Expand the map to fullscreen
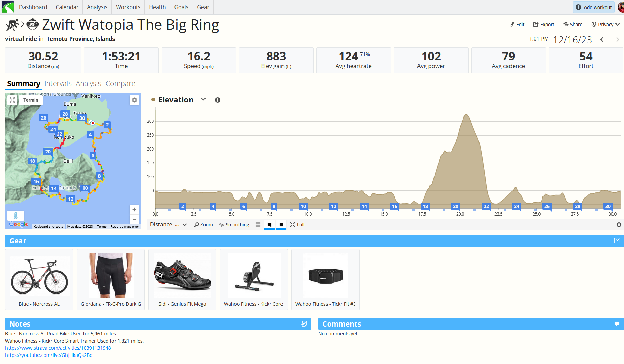This screenshot has width=624, height=364. tap(12, 100)
